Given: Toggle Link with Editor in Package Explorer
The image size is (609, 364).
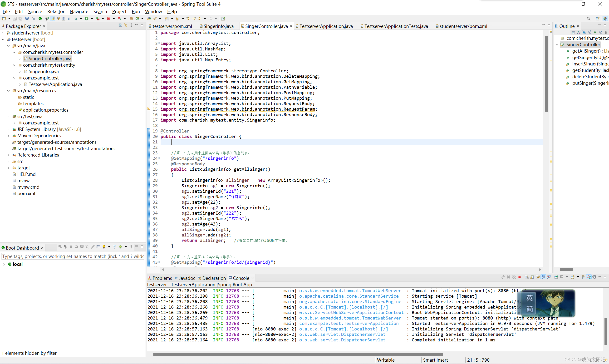Looking at the screenshot, I should (x=126, y=25).
